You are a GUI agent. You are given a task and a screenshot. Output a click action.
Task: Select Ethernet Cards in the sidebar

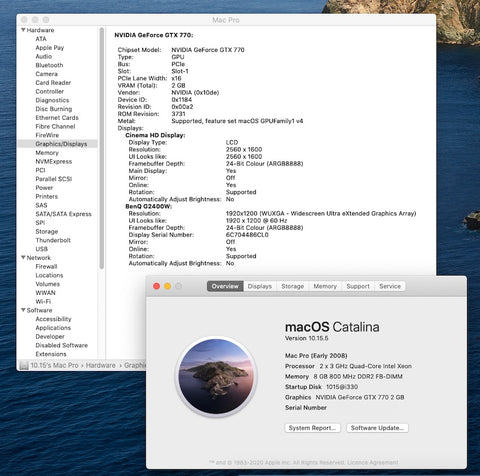(57, 118)
